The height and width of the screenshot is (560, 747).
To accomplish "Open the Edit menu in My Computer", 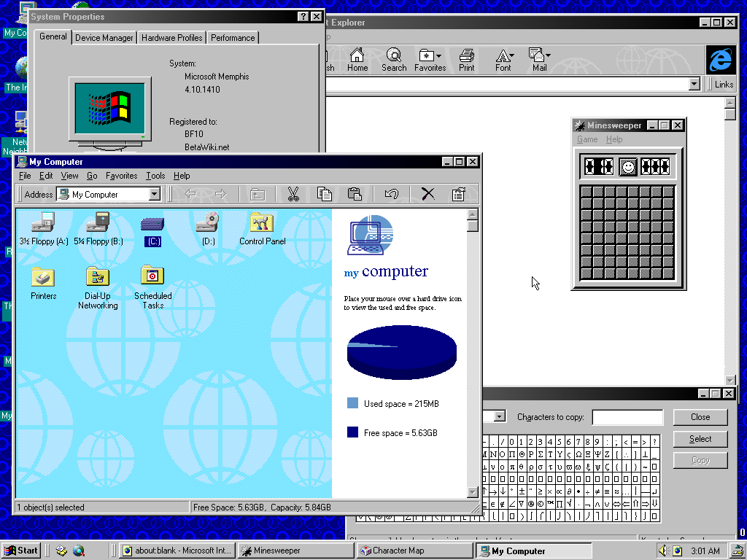I will (x=46, y=176).
